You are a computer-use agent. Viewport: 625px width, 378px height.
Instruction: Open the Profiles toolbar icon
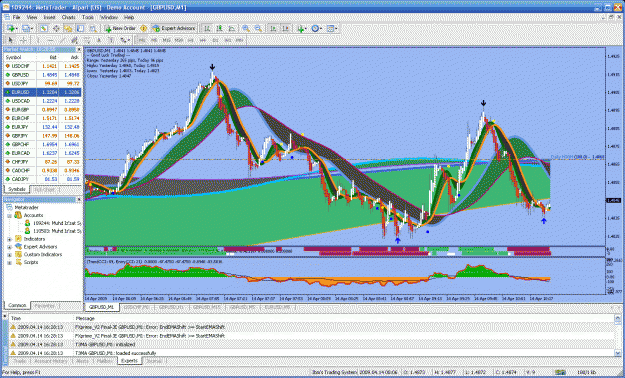[26, 28]
